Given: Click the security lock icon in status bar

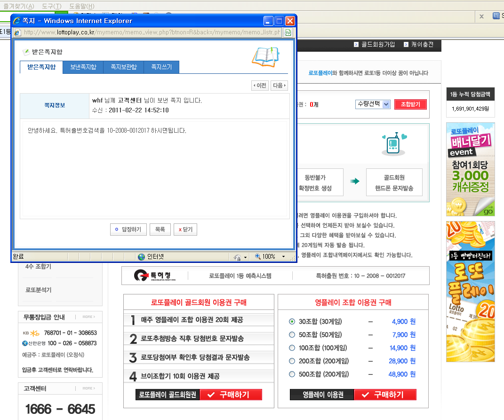Looking at the screenshot, I should click(x=238, y=257).
